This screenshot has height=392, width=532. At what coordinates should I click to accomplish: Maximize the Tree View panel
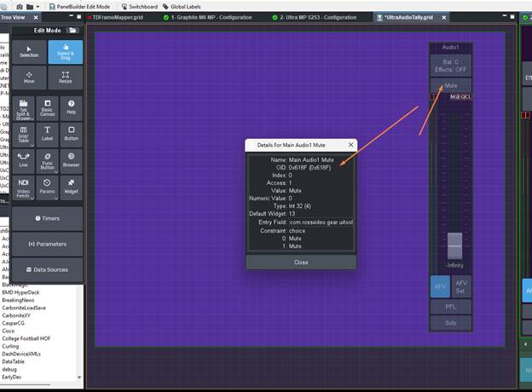click(78, 16)
